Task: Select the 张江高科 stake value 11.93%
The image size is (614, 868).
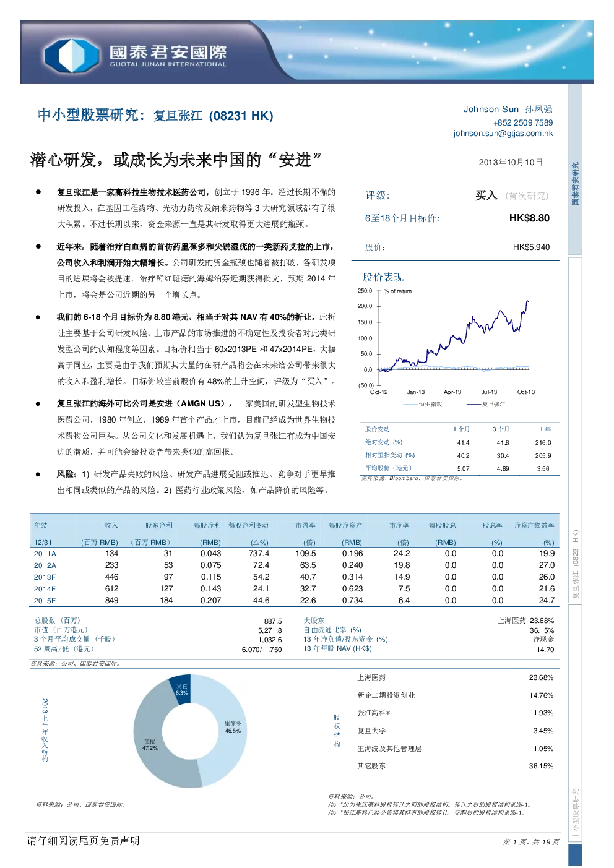Action: pos(541,713)
